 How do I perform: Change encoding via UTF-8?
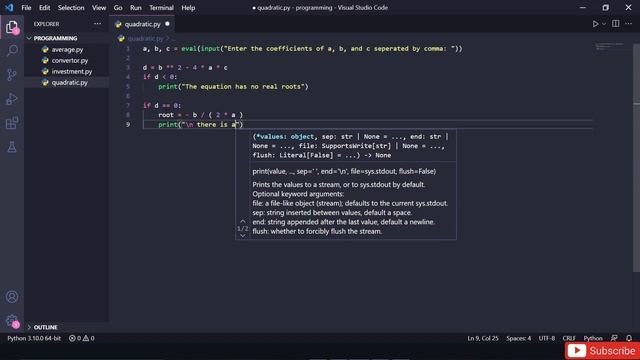547,338
